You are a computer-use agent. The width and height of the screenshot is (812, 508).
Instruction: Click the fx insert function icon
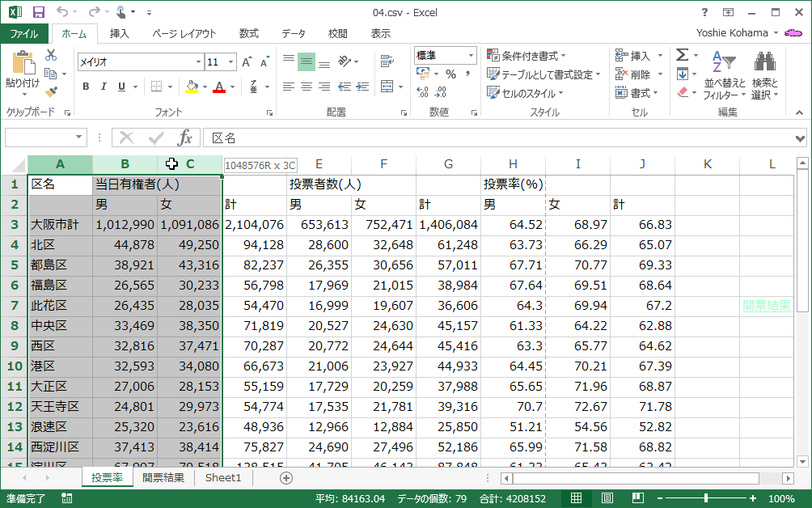(x=185, y=138)
